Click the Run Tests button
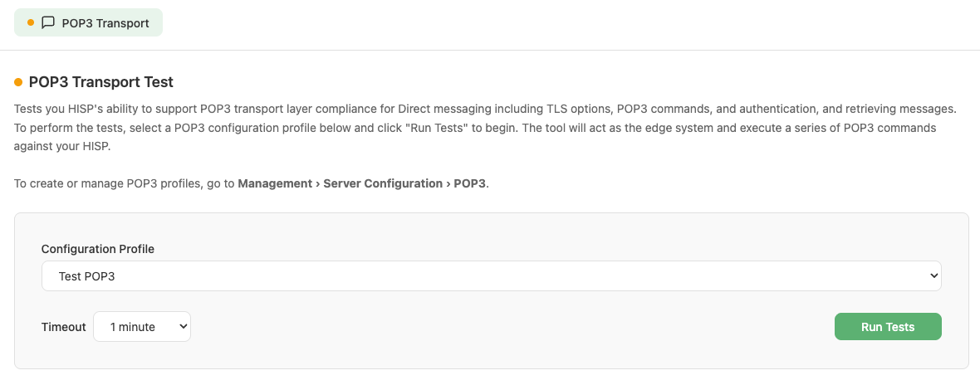 (888, 326)
